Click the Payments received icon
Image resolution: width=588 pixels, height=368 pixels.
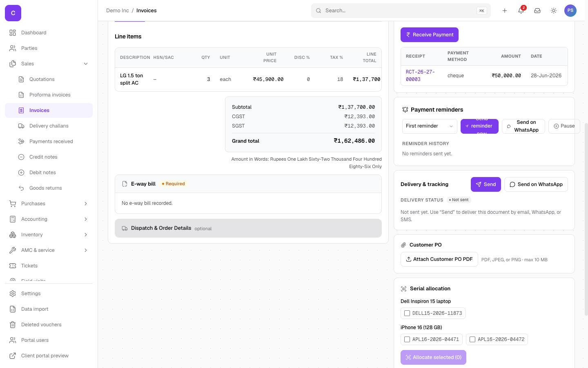click(x=21, y=141)
